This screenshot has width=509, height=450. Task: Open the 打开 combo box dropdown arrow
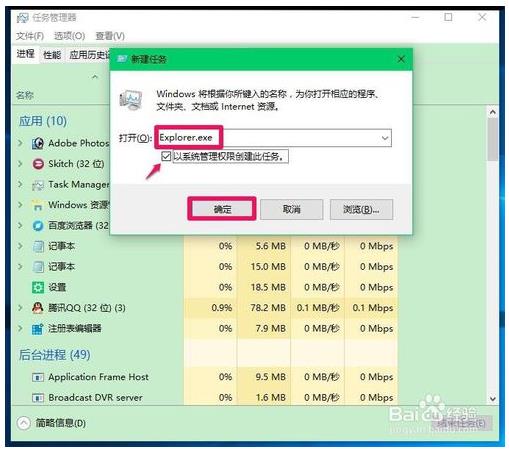(385, 138)
